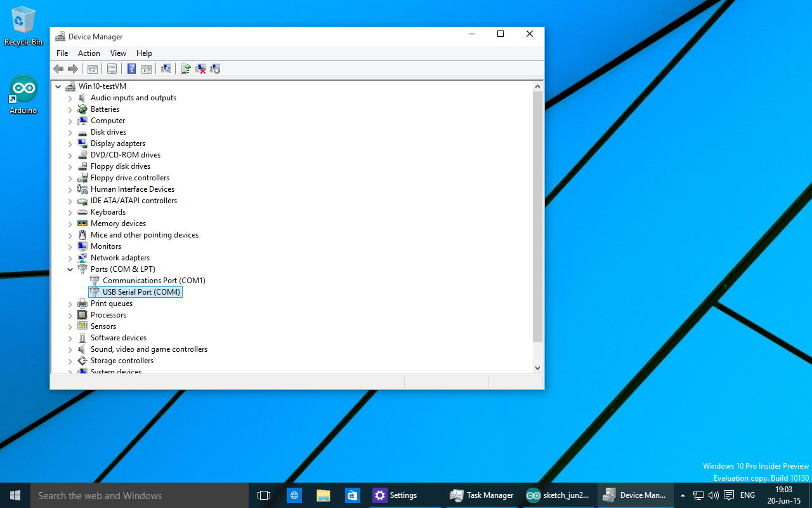812x508 pixels.
Task: Click the device list vertical scrollbar thumb
Action: (x=537, y=217)
